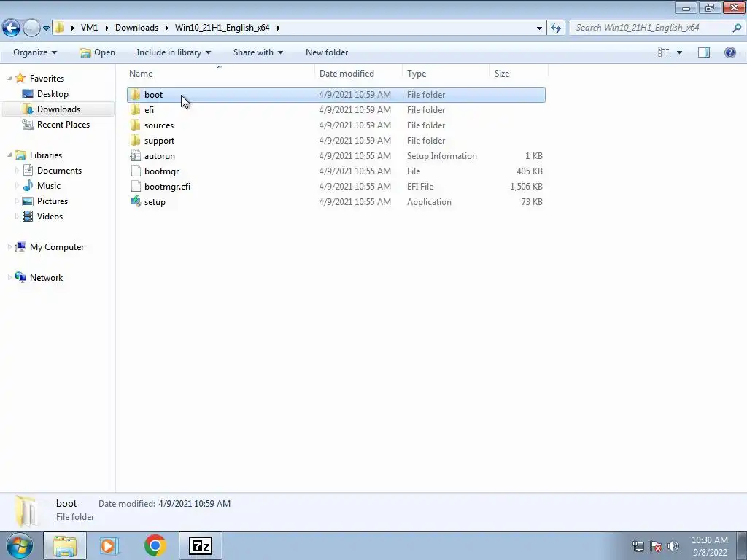Open the recent pages dropdown arrow
The image size is (747, 560).
pos(46,28)
